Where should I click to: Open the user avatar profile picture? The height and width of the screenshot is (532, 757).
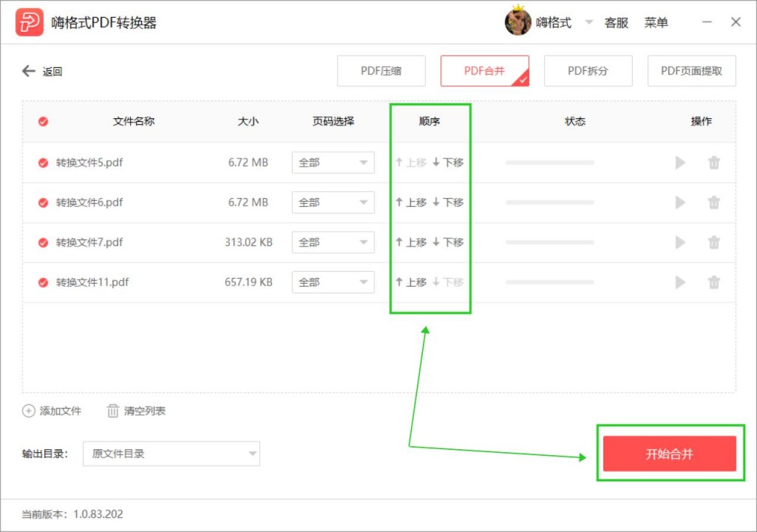(x=517, y=21)
